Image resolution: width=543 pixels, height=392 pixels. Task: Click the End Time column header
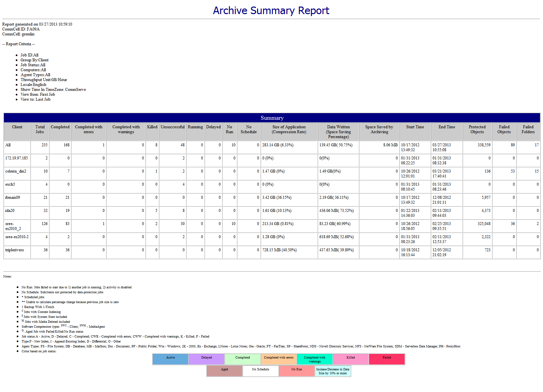[x=446, y=127]
